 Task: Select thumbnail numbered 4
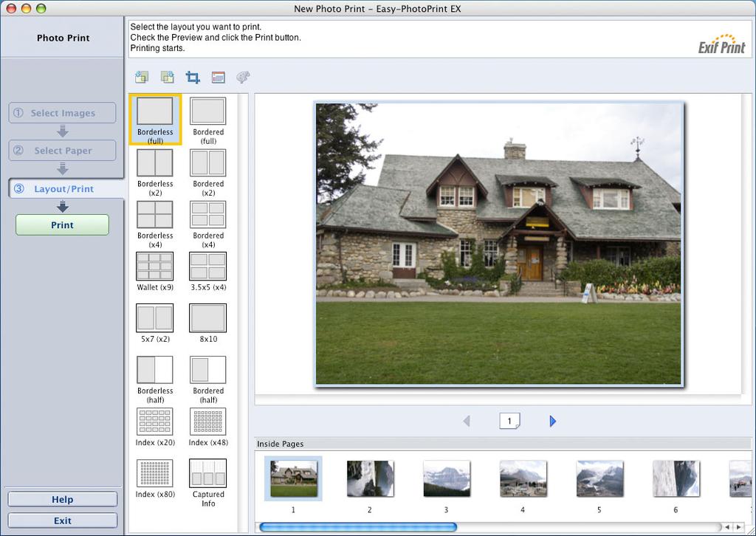523,478
